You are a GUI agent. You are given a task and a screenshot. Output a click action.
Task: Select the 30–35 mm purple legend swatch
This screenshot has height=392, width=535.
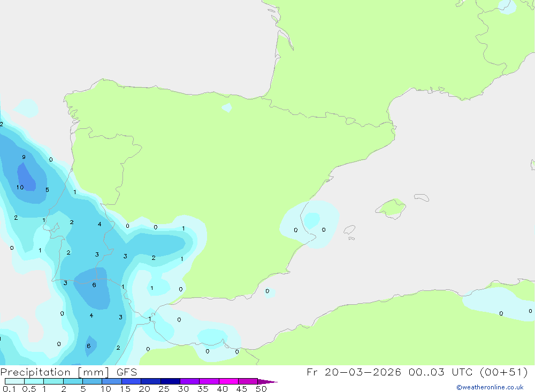click(x=189, y=381)
